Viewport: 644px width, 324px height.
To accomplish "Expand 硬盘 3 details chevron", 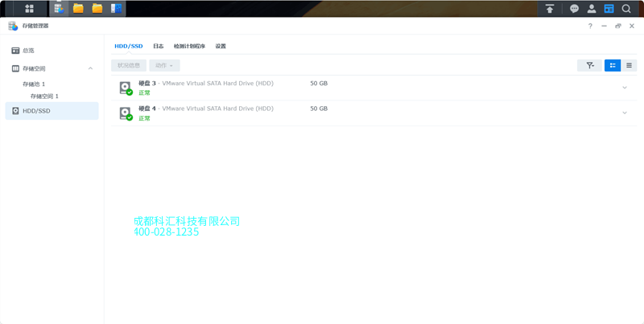I will click(625, 88).
